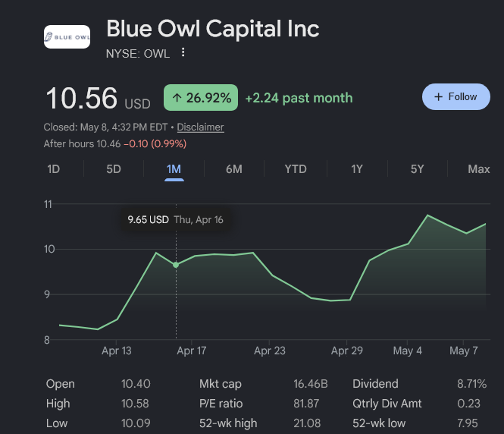Open the Disclaimer link
This screenshot has width=504, height=434.
(x=200, y=127)
